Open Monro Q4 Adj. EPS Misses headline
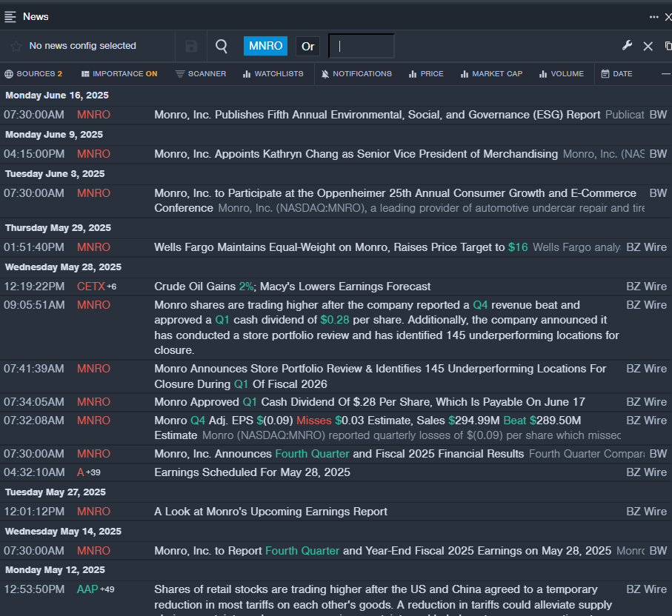This screenshot has width=672, height=616. pyautogui.click(x=367, y=428)
